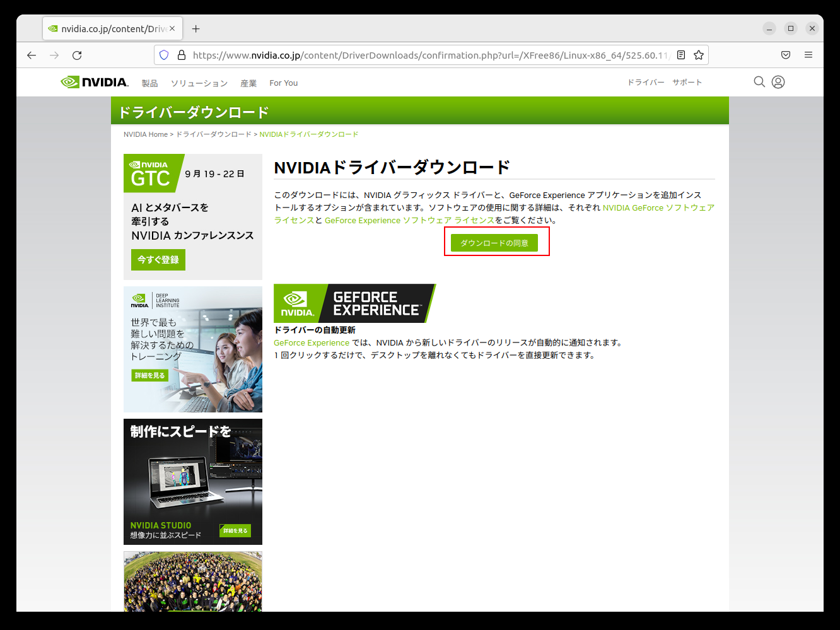
Task: Open the GeForce Experience logo banner
Action: [355, 303]
